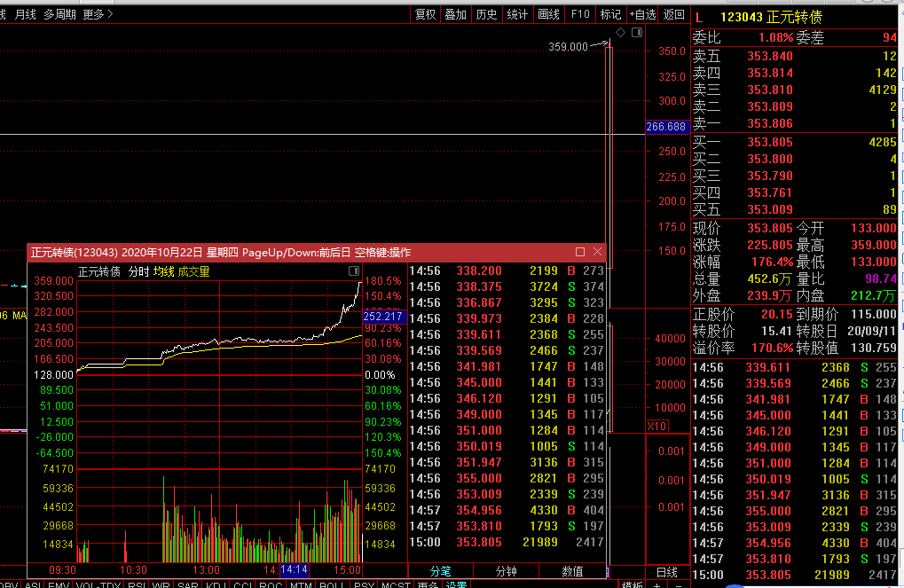The width and height of the screenshot is (904, 588).
Task: Open the 复权 adjustment option
Action: (426, 14)
